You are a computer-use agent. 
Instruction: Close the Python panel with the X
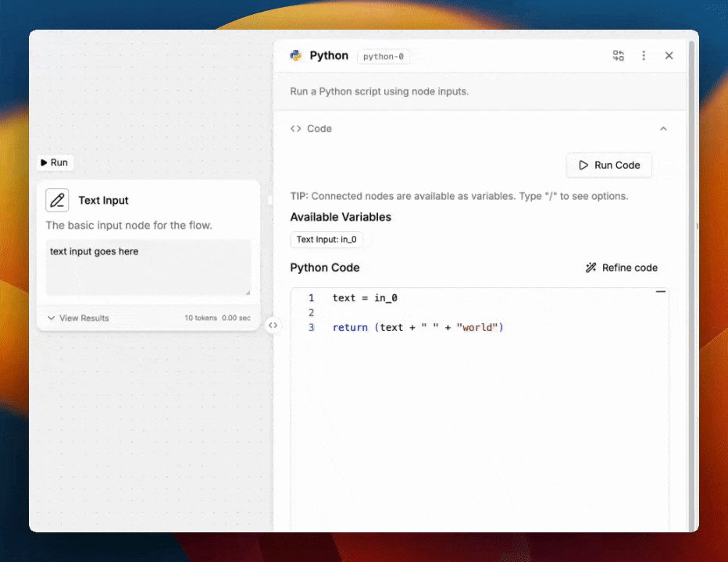coord(669,55)
